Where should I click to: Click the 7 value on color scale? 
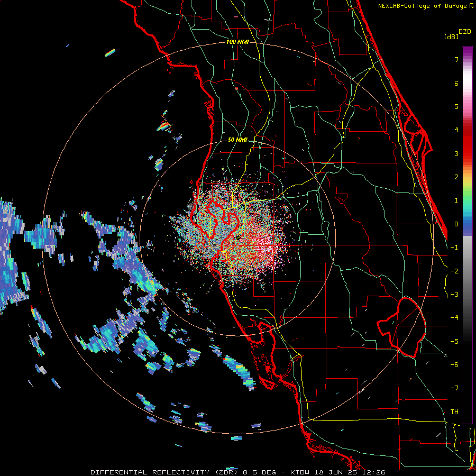click(x=456, y=59)
